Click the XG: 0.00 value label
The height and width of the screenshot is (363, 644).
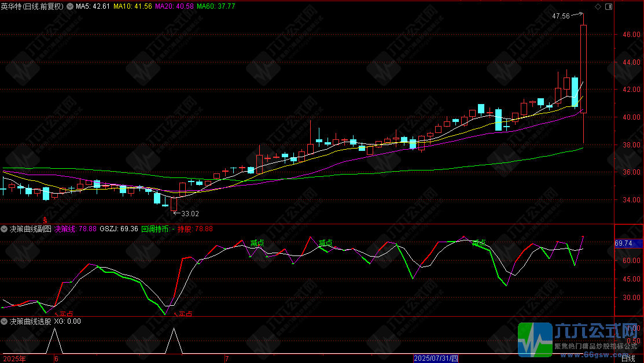click(67, 321)
